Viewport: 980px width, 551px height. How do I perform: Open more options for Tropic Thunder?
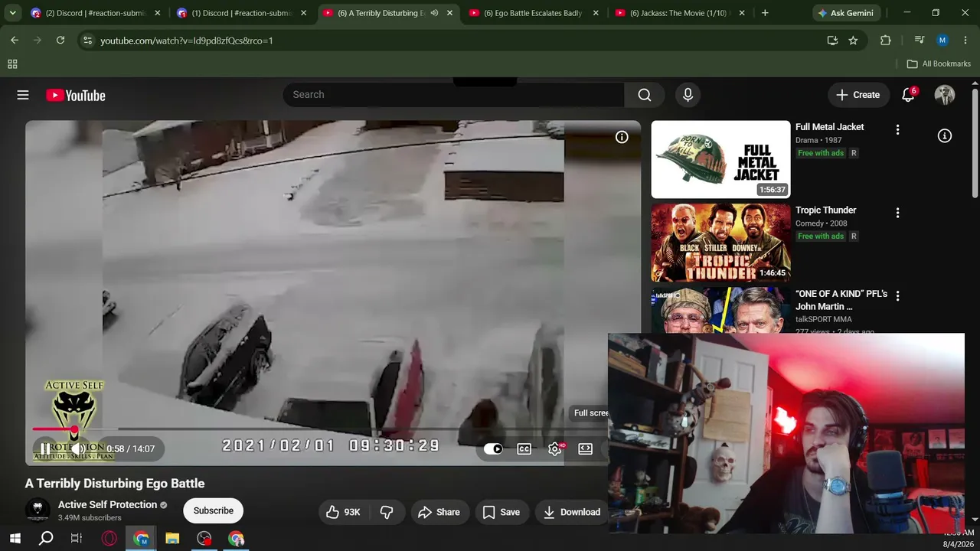[898, 213]
